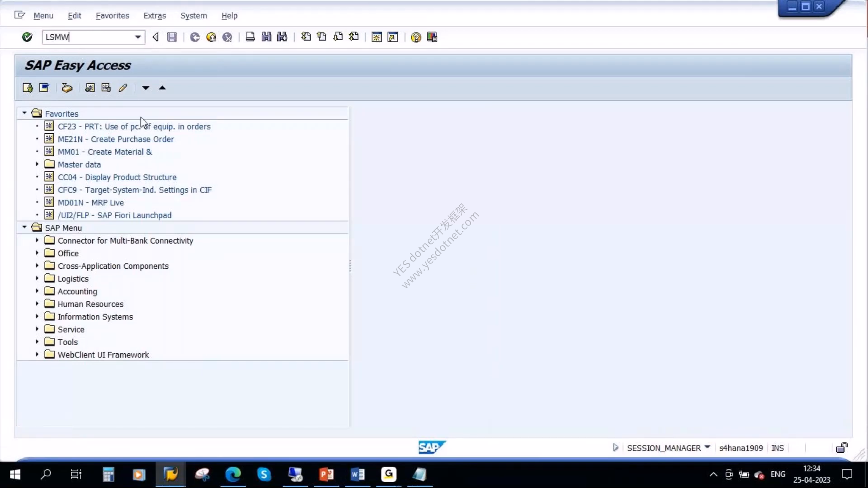
Task: Select MD01N - MRP Live favorite
Action: [x=91, y=202]
